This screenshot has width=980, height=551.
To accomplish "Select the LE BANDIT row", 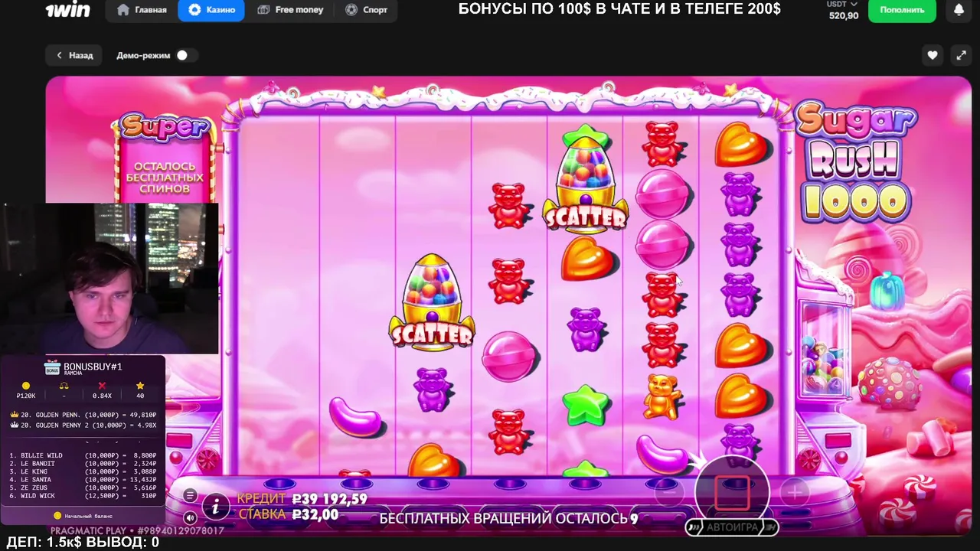I will pos(83,464).
